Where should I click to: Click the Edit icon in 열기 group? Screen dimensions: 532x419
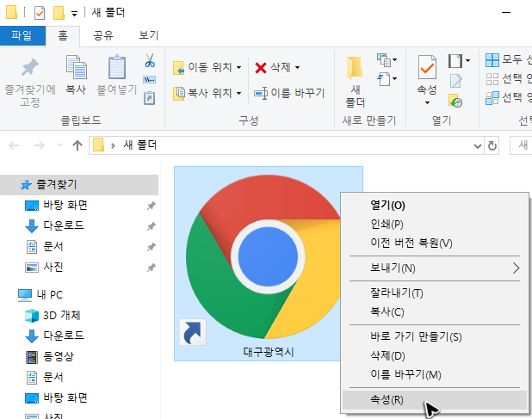(455, 81)
